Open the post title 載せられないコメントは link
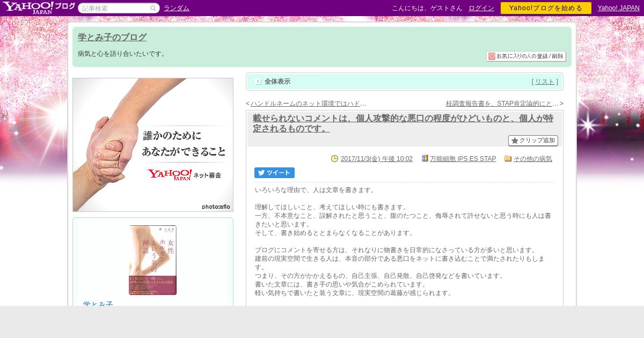 (403, 123)
